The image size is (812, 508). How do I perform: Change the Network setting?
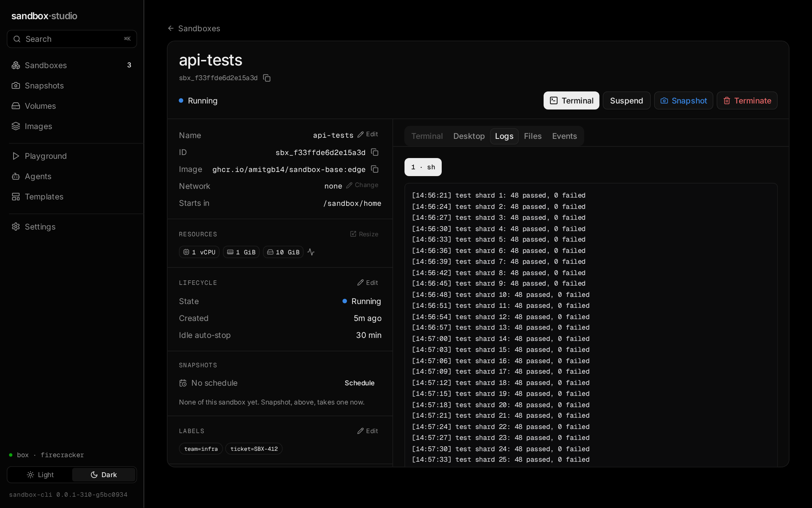point(362,185)
